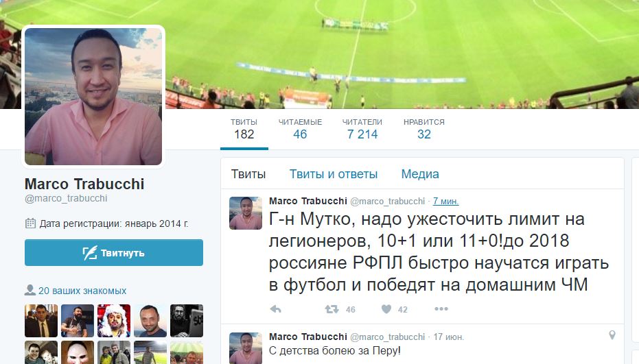
Task: Open the Твиты и ответы tab
Action: click(x=334, y=174)
